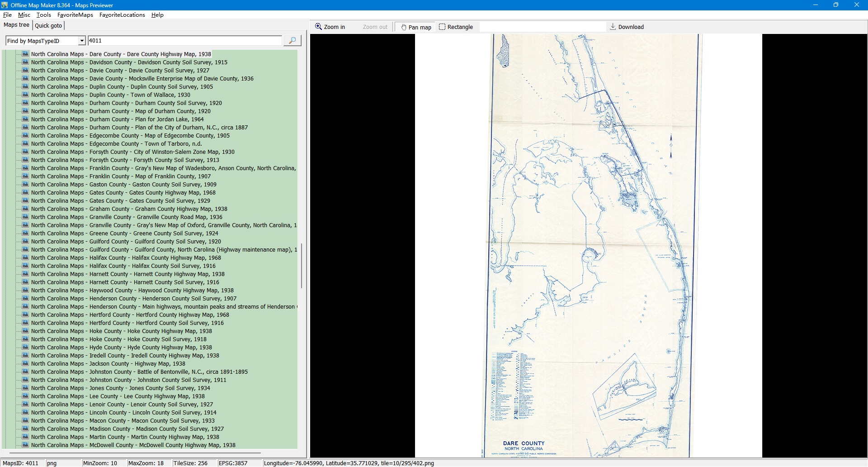Click the Zoom in magnifier icon

point(319,27)
